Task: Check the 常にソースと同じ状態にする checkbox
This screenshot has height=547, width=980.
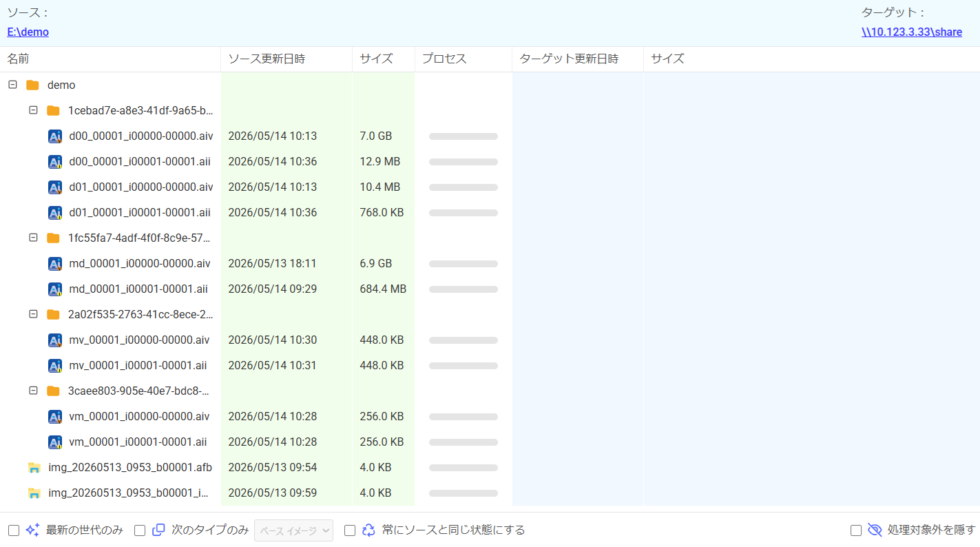Action: click(350, 530)
